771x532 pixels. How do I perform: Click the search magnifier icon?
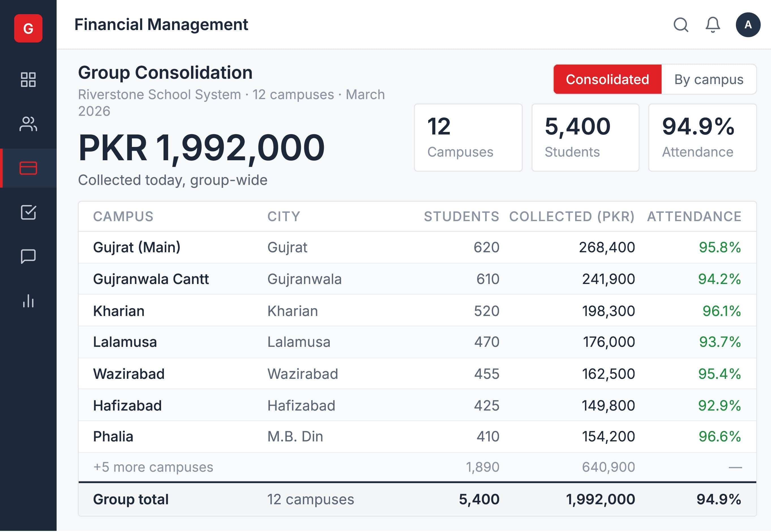[x=681, y=25]
